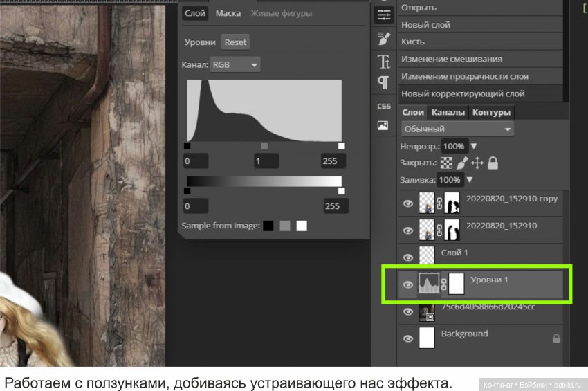
Task: Open the Живые фигуры tab
Action: (x=282, y=13)
